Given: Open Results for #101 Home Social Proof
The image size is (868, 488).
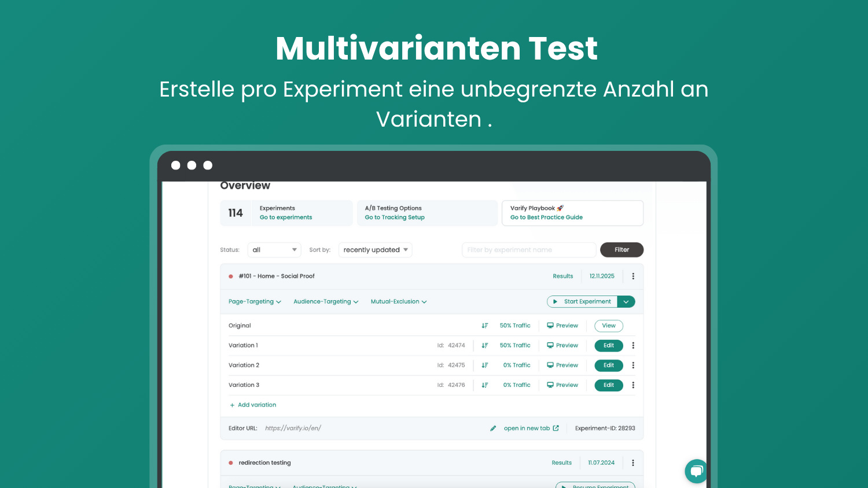Looking at the screenshot, I should click(x=563, y=276).
